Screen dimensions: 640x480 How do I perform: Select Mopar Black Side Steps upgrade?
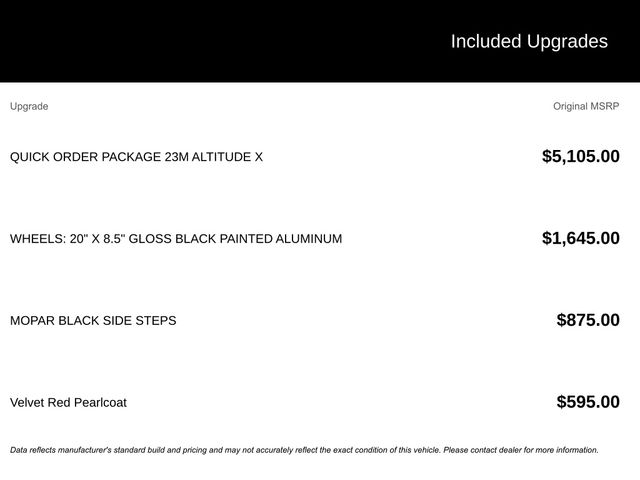[93, 320]
